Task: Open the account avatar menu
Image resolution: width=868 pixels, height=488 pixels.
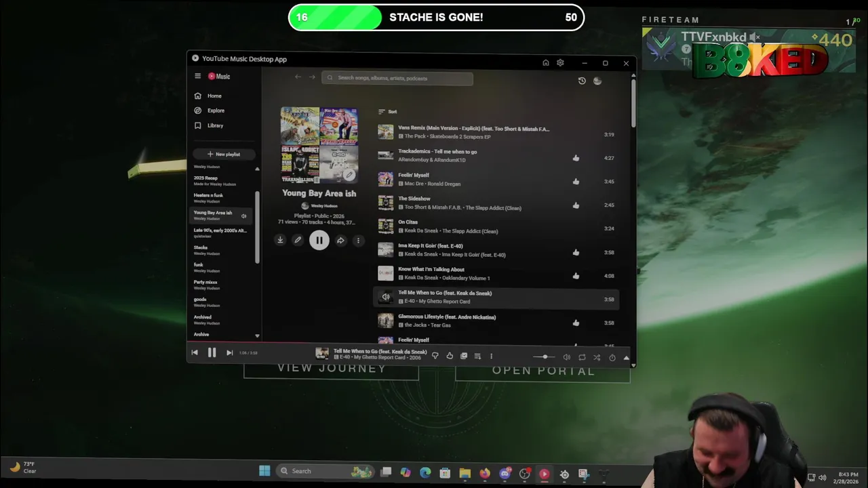Action: (597, 81)
